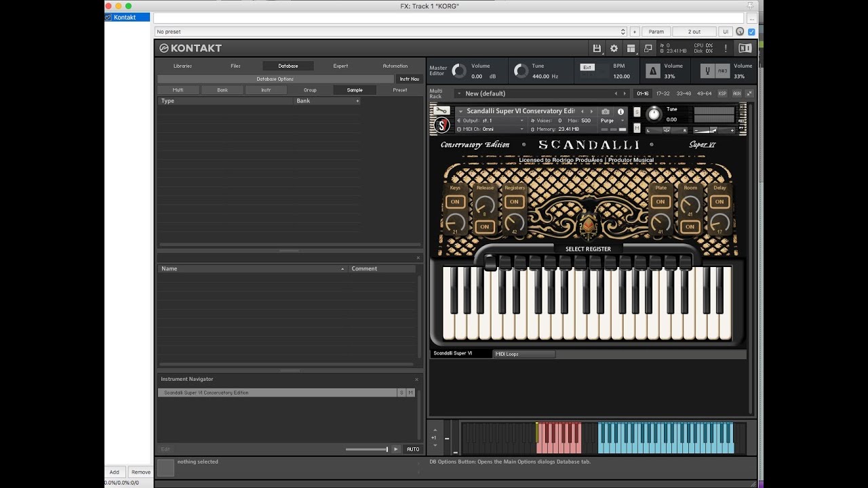Switch to the Expert tab
The image size is (868, 488).
[x=340, y=66]
